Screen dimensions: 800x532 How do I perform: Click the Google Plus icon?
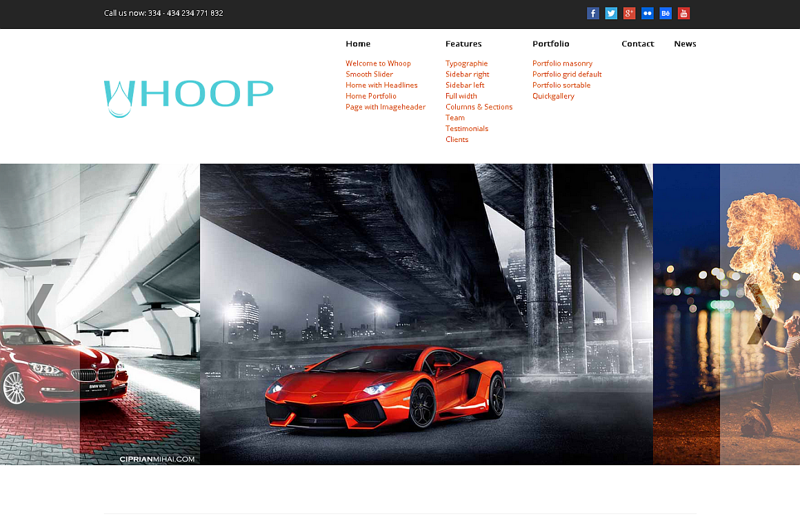coord(629,13)
